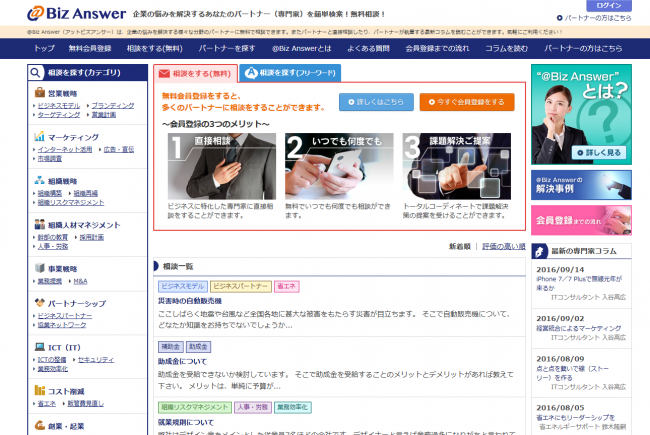Open the インターネット活用 sidebar link
Viewport: 650px width, 435px height.
click(x=65, y=149)
